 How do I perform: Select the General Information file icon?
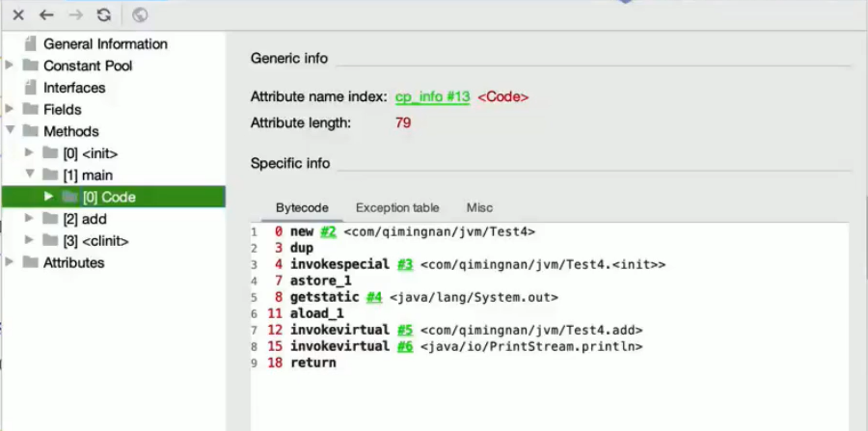coord(30,43)
